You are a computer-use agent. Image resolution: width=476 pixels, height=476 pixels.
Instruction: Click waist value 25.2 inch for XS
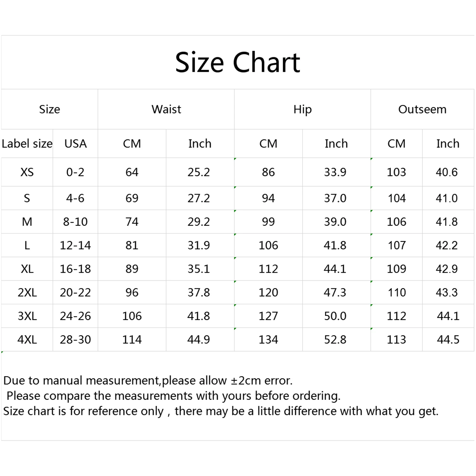pyautogui.click(x=199, y=172)
